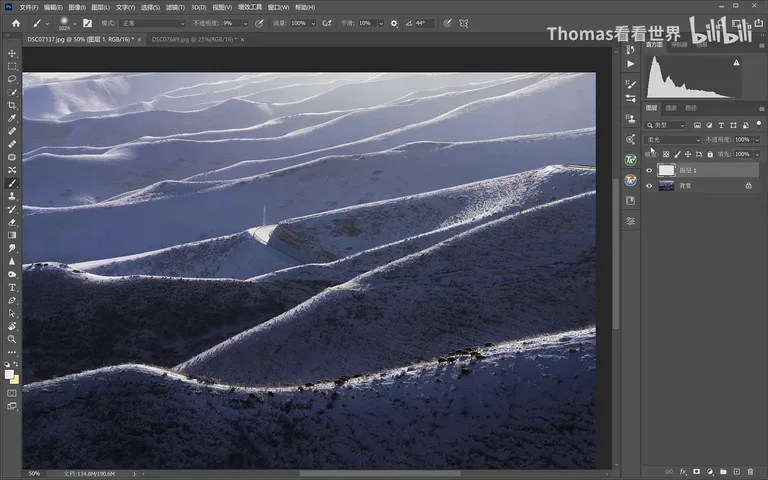Open the 窗口(W) menu
768x480 pixels.
coord(278,7)
